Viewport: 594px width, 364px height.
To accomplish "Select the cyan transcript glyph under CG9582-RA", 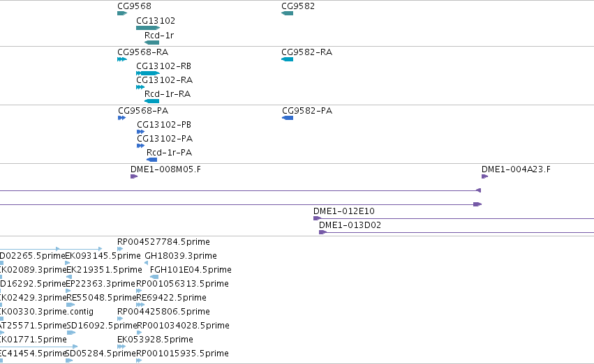I will [287, 59].
